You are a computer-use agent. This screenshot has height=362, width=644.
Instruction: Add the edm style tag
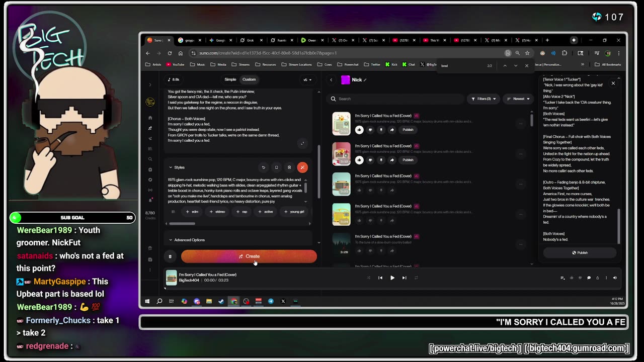[192, 212]
